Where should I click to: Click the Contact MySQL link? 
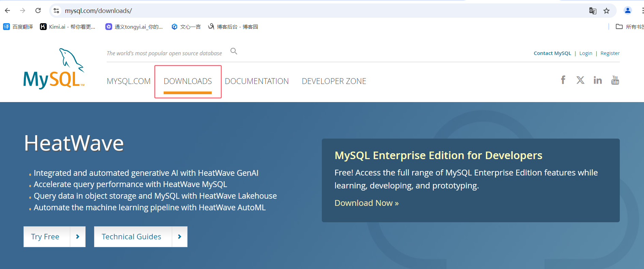click(x=552, y=53)
